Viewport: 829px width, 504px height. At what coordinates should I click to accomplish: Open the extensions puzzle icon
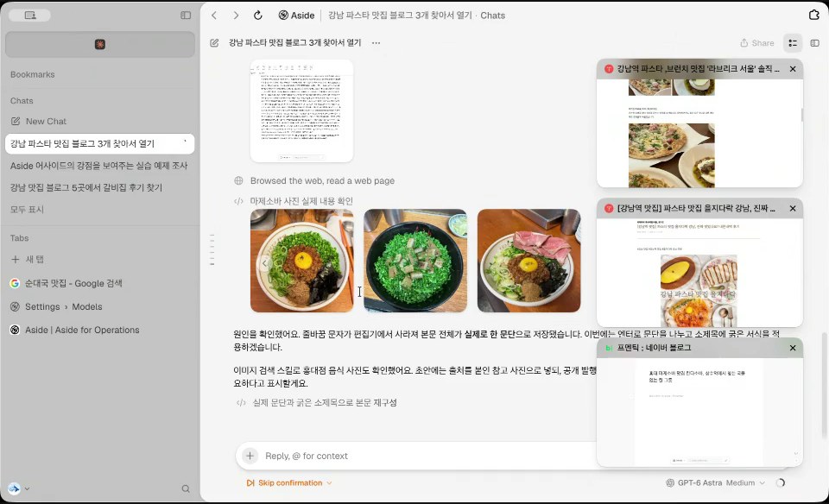[814, 16]
